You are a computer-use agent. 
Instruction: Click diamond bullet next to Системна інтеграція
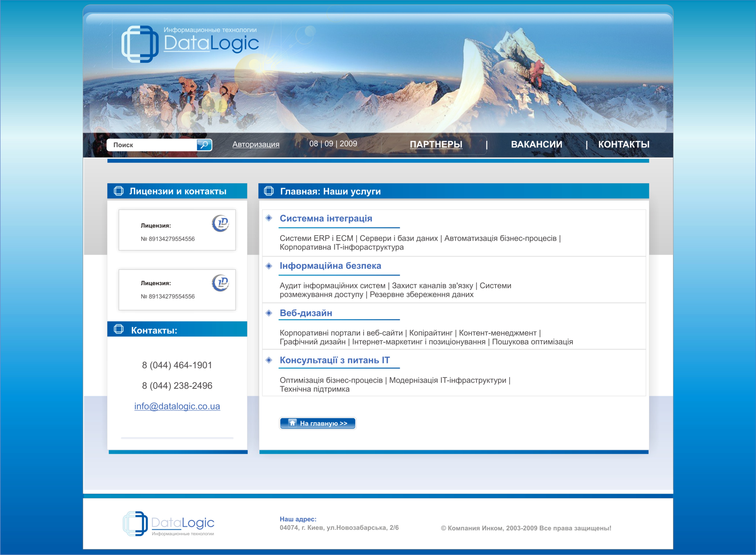[x=269, y=218]
